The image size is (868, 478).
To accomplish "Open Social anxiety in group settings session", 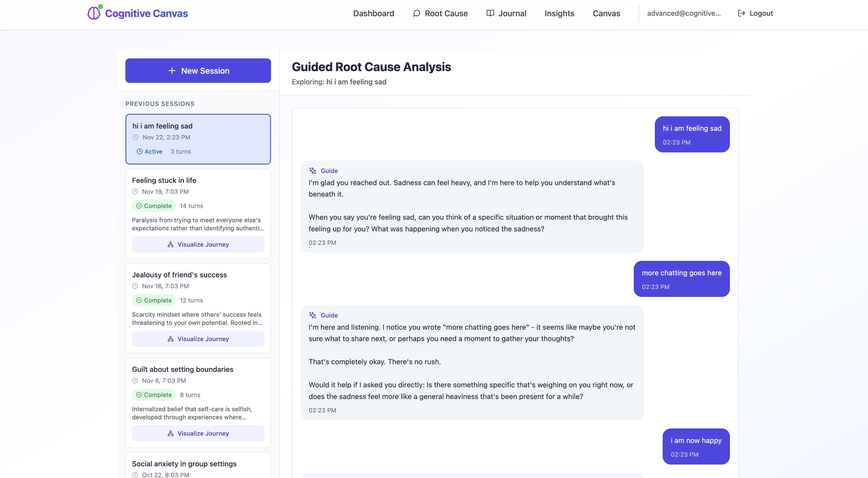I will click(184, 464).
